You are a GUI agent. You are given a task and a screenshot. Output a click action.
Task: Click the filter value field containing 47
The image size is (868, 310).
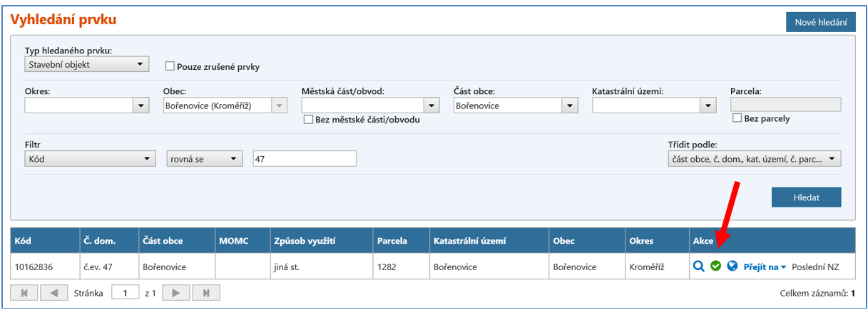pos(305,159)
